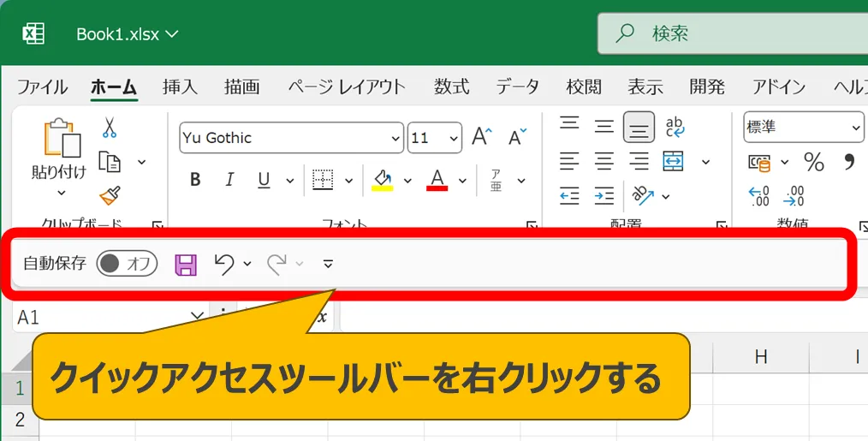Click the Save icon in quick access toolbar

pos(186,265)
